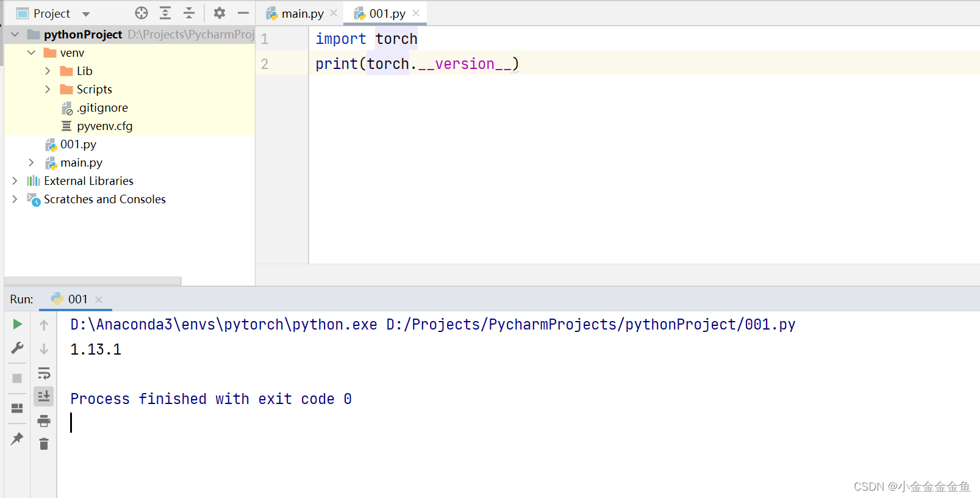
Task: Rerun the 001 script with green arrow
Action: point(17,324)
